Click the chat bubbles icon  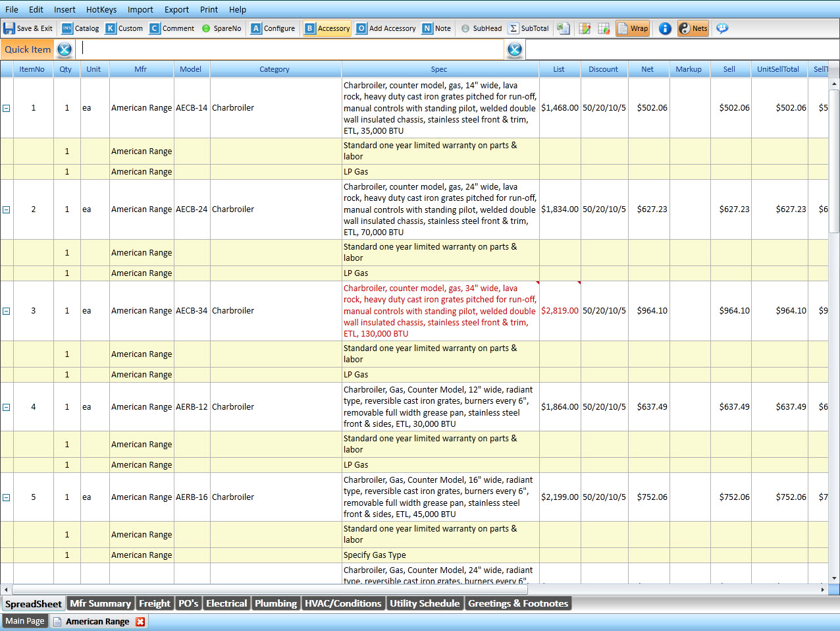click(x=722, y=28)
